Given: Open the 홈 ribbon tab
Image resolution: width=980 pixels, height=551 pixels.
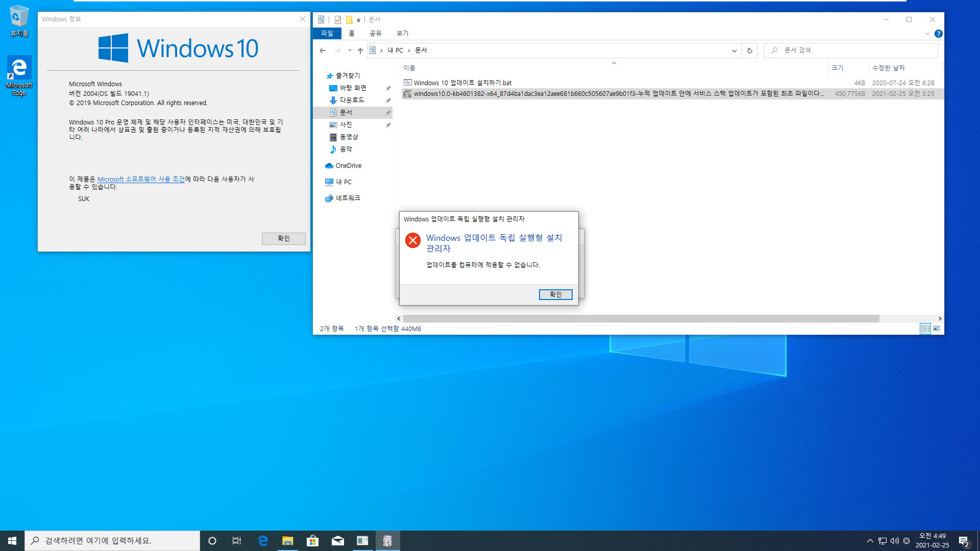Looking at the screenshot, I should click(352, 33).
